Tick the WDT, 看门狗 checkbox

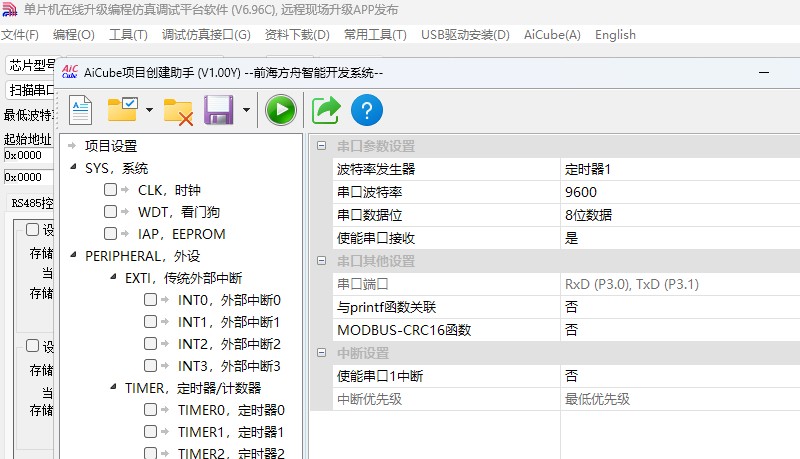coord(111,212)
